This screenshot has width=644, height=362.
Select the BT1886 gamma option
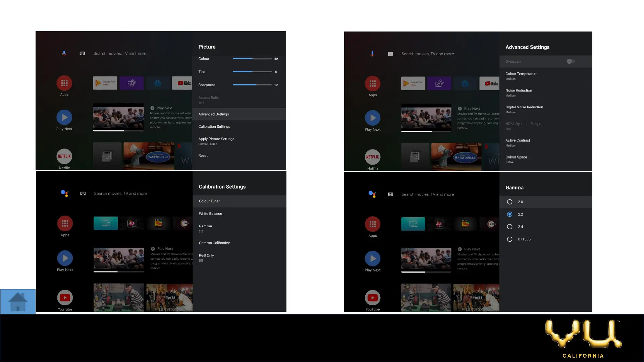(509, 239)
